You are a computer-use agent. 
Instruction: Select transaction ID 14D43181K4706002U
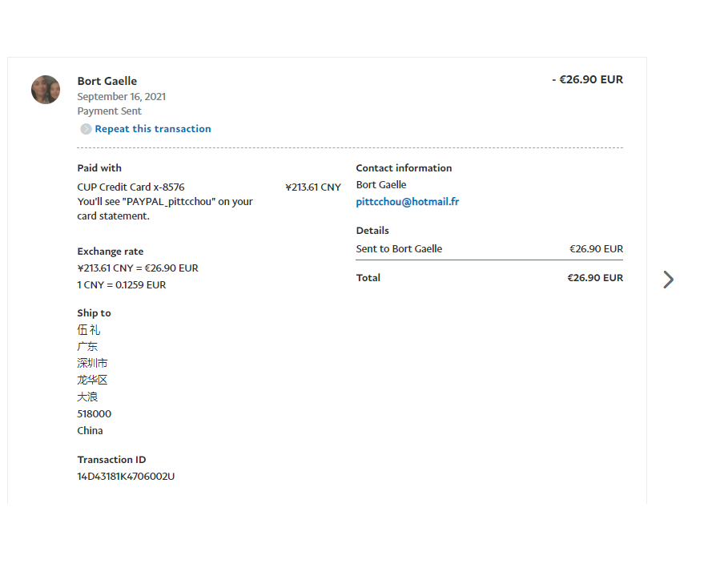coord(126,477)
